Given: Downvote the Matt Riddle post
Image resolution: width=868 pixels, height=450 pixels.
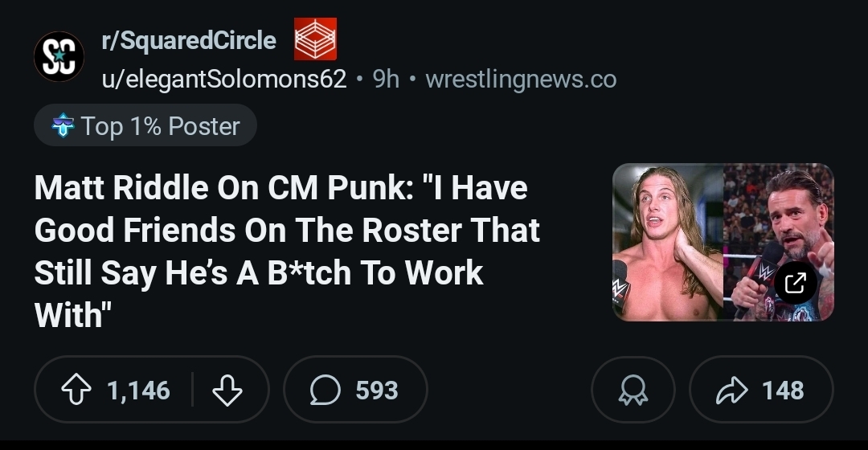Looking at the screenshot, I should point(227,391).
